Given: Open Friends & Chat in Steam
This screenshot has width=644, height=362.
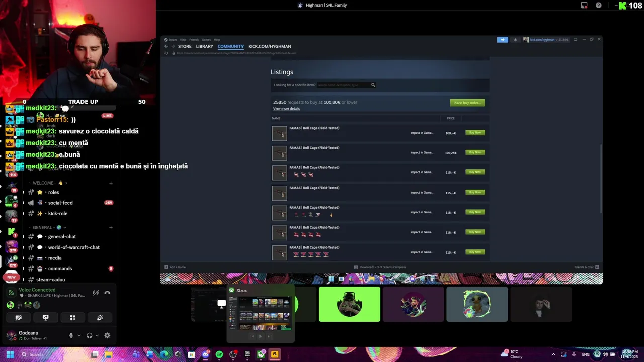Looking at the screenshot, I should 587,267.
